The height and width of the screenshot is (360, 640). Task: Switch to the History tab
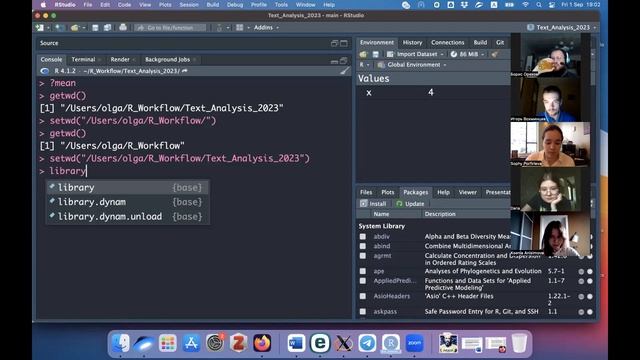pos(412,42)
